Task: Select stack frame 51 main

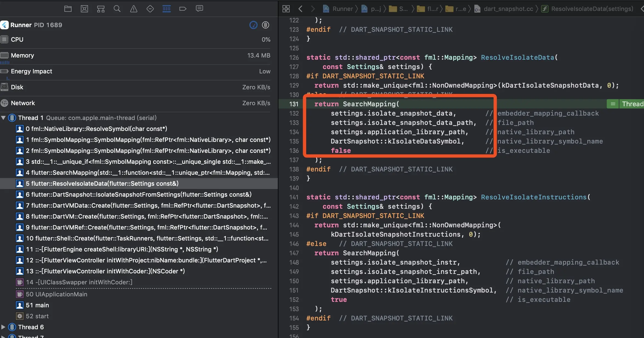Action: click(x=139, y=305)
